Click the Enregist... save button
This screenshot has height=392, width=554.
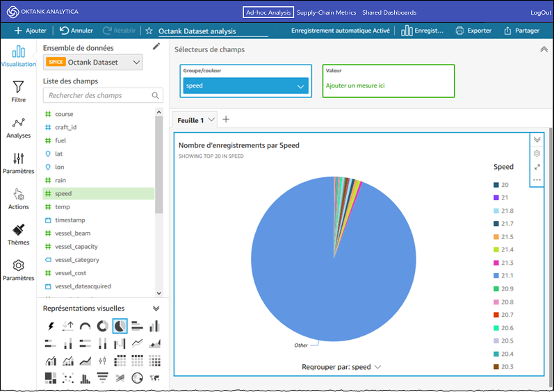pyautogui.click(x=422, y=31)
